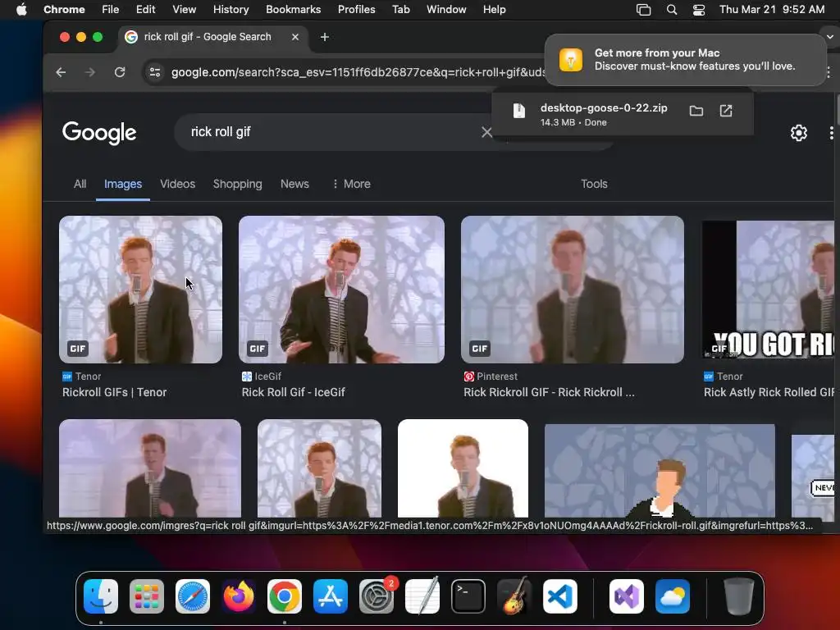Viewport: 840px width, 630px height.
Task: Open the Profiles menu
Action: tap(356, 9)
